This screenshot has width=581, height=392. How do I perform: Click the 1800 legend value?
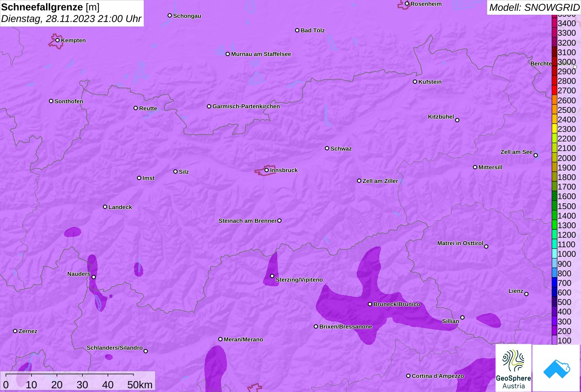[567, 178]
